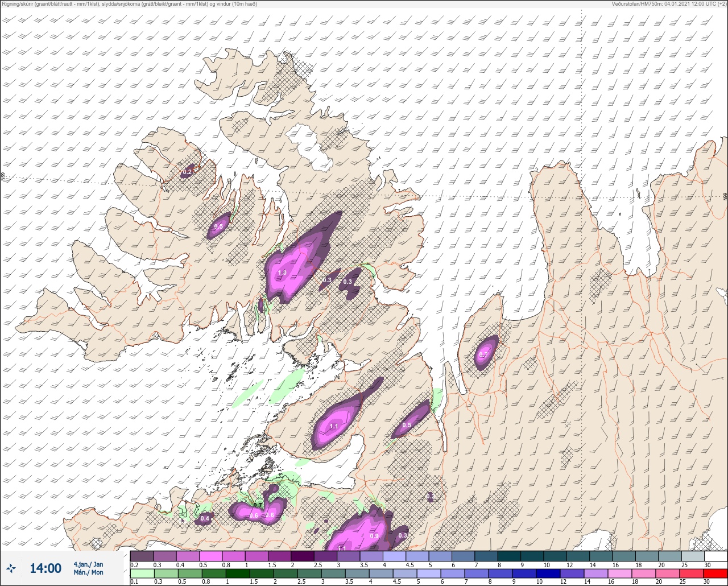Screen dimensions: 728x586
Task: Click the 1.0 precipitation value on the map
Action: coord(282,273)
